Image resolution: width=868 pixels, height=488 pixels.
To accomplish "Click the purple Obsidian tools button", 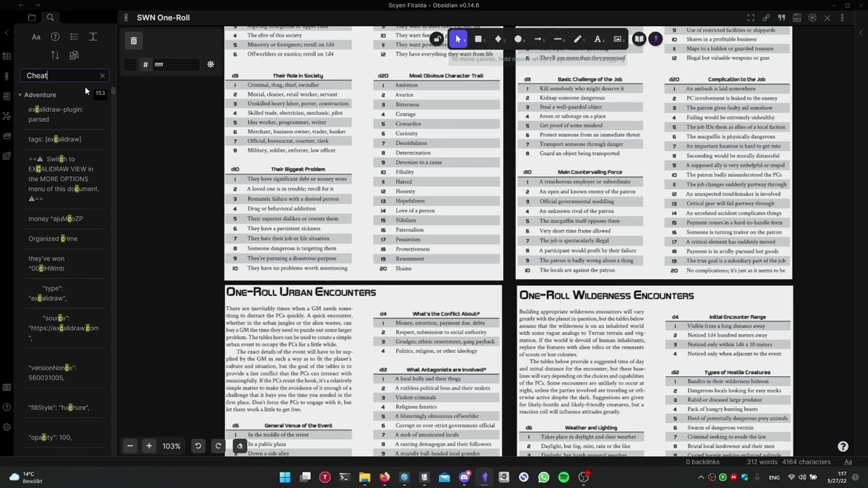I will 655,39.
